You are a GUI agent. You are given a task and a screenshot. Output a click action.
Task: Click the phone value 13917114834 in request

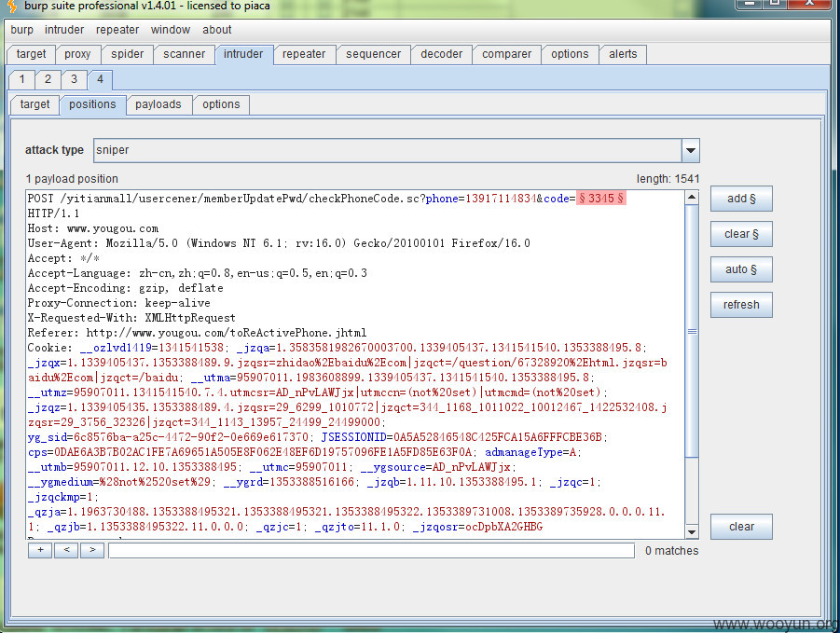pos(501,199)
